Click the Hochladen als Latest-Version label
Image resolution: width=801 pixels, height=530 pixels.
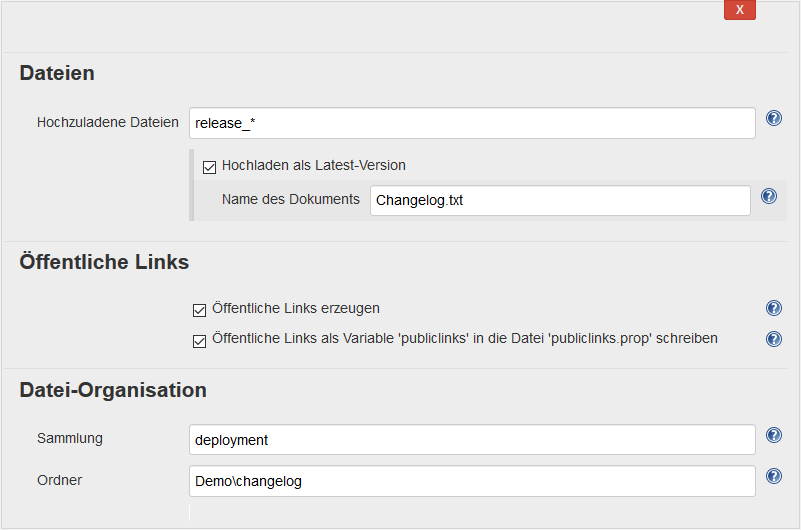coord(313,165)
